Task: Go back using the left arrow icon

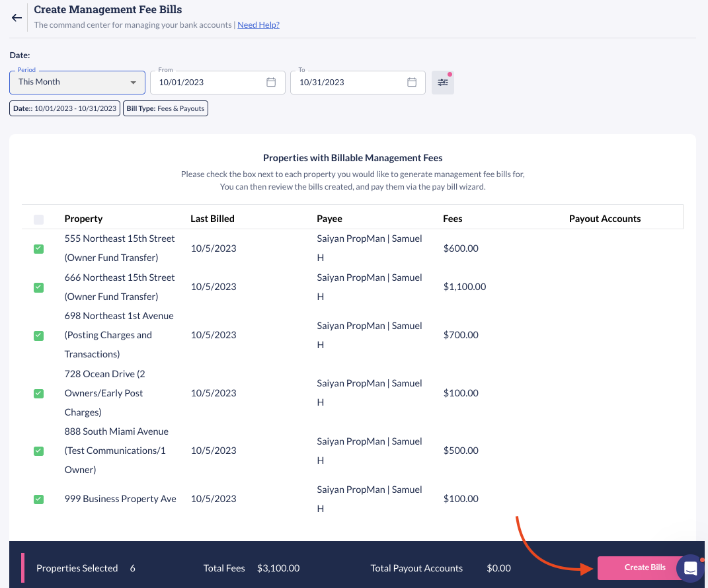Action: (17, 18)
